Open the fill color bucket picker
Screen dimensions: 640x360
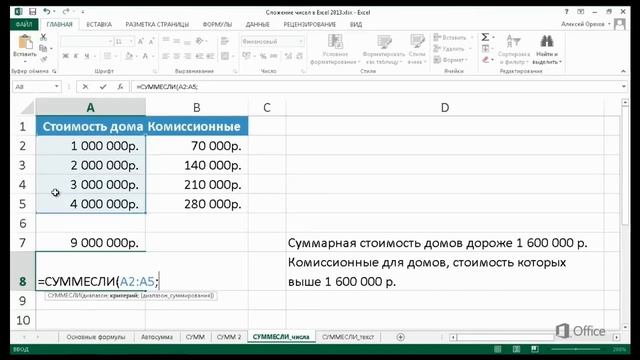[x=129, y=56]
